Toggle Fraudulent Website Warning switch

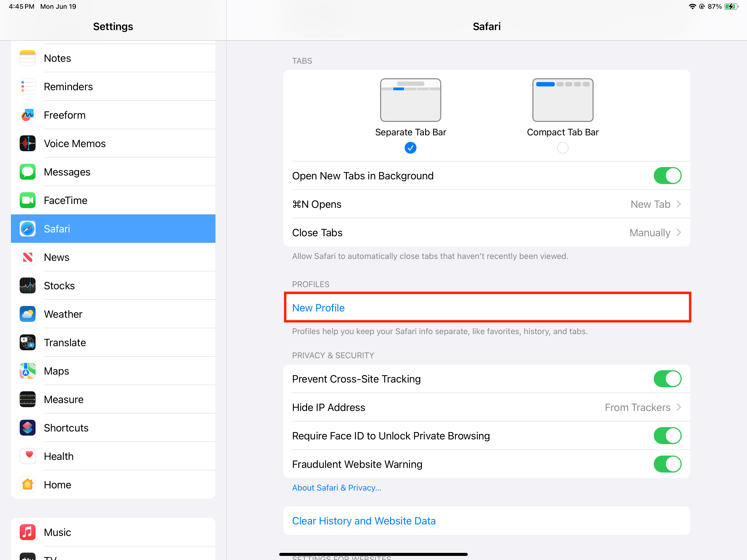click(667, 464)
